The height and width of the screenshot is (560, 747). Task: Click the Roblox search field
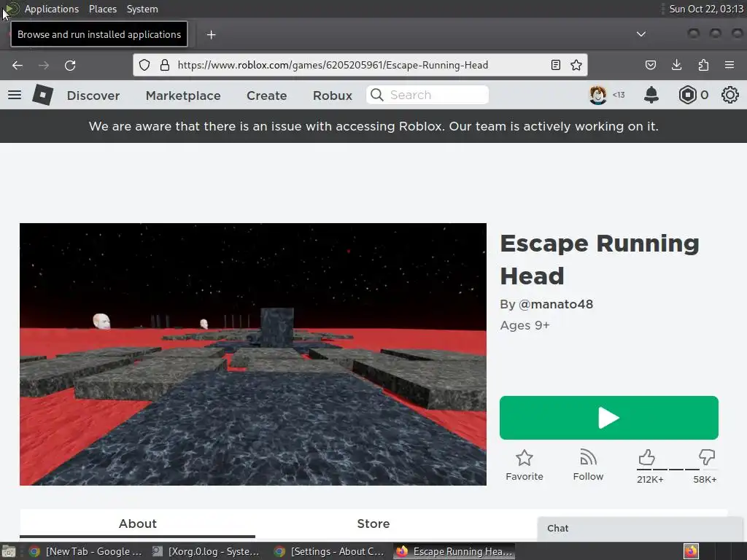click(x=427, y=96)
